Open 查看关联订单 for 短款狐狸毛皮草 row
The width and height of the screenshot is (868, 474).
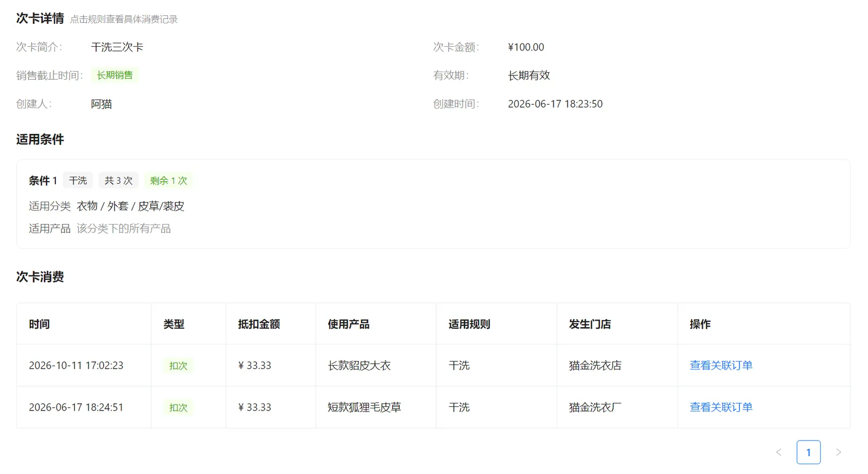(x=721, y=407)
